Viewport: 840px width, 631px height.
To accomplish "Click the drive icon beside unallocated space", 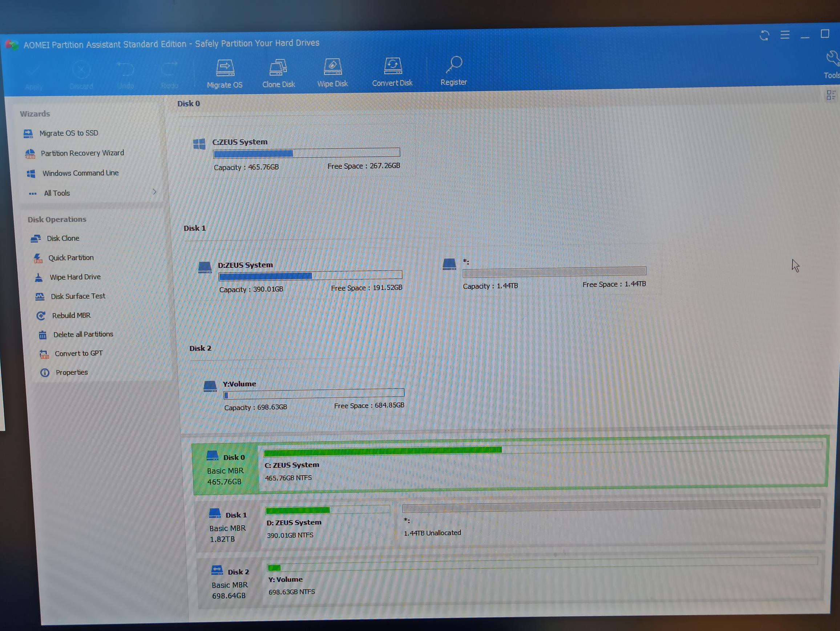I will pyautogui.click(x=449, y=264).
